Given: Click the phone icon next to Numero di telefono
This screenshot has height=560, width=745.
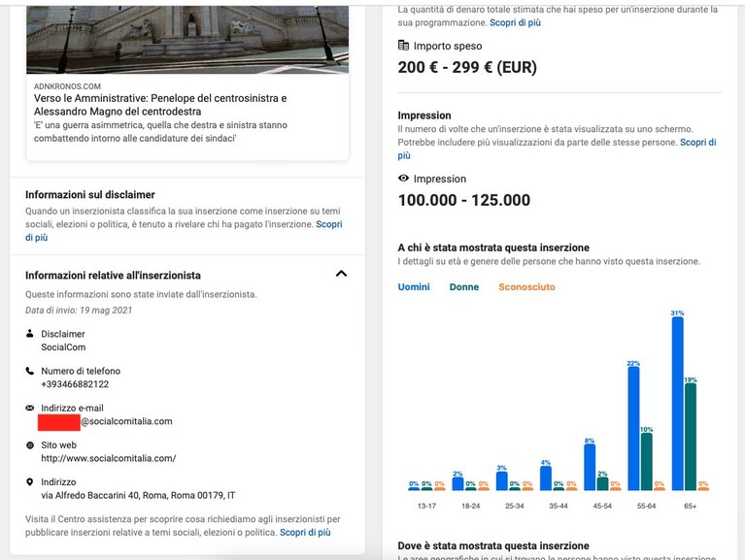Looking at the screenshot, I should coord(29,371).
